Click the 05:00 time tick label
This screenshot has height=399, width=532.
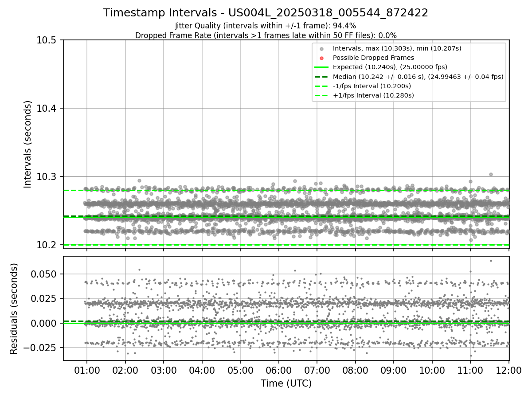(240, 370)
